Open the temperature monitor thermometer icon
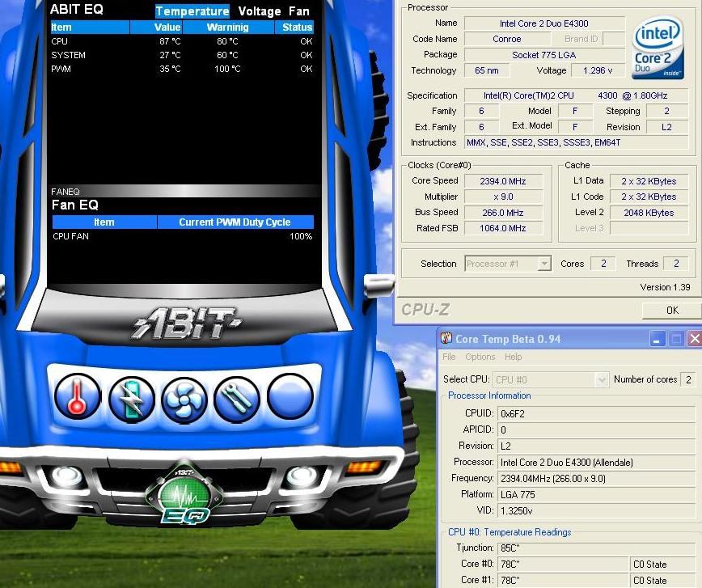The width and height of the screenshot is (702, 588). pos(78,396)
